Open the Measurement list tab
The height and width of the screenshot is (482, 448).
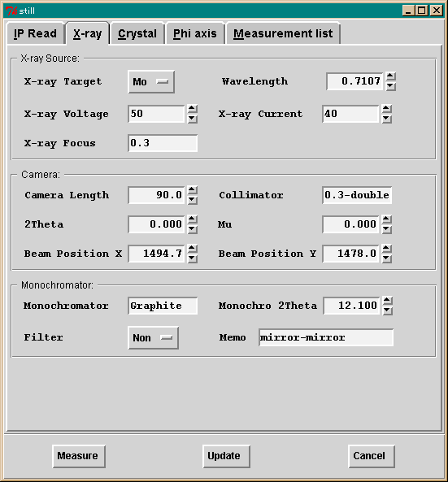click(x=283, y=33)
